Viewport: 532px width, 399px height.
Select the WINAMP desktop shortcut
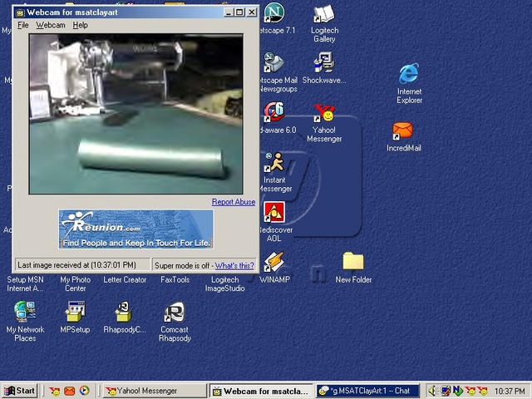(274, 262)
